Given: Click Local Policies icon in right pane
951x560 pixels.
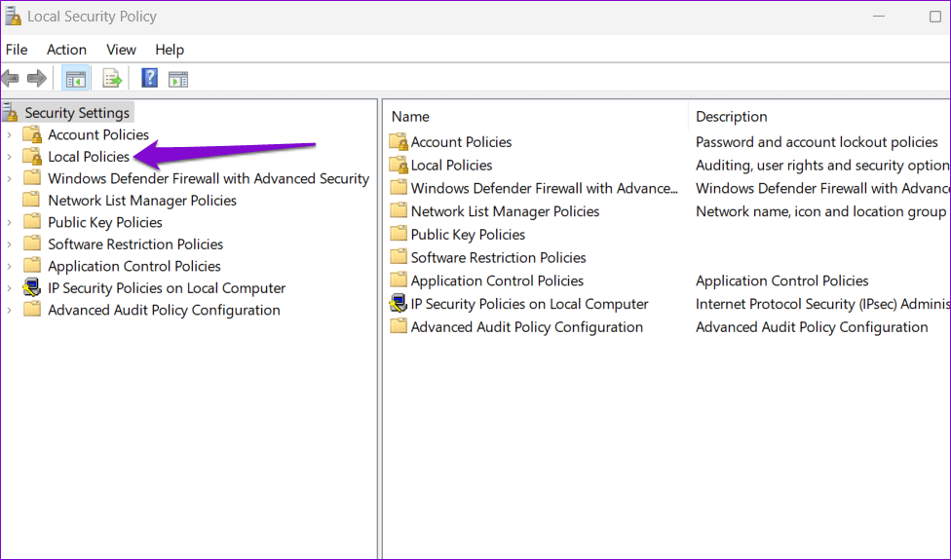Looking at the screenshot, I should [x=399, y=165].
